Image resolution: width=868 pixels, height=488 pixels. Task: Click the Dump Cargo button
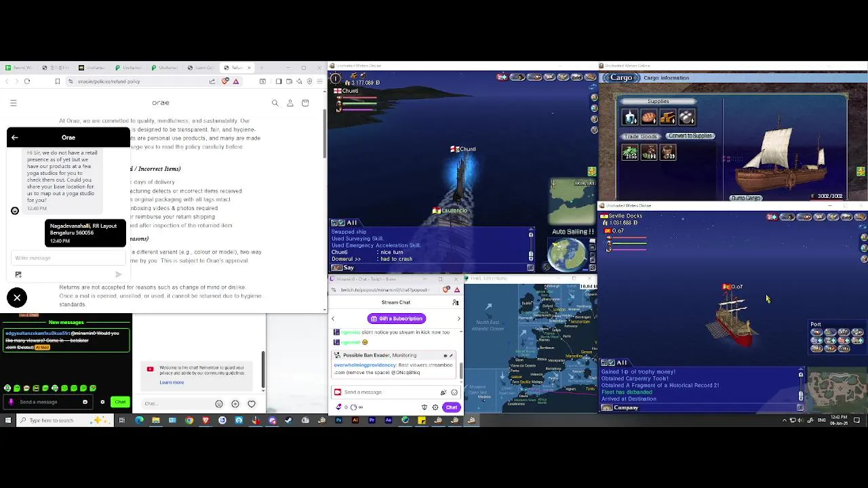[x=745, y=198]
